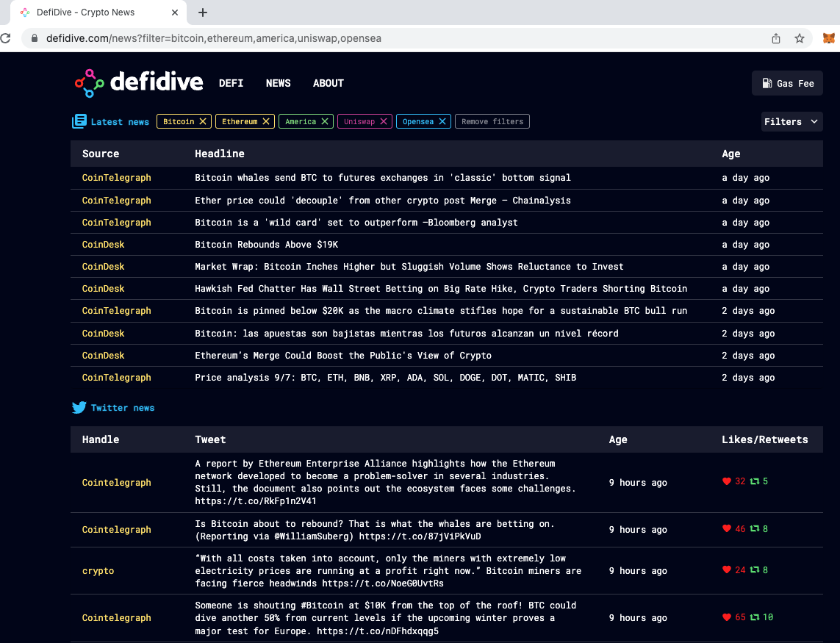Image resolution: width=840 pixels, height=643 pixels.
Task: Remove the Opensea filter with its X
Action: [x=442, y=122]
